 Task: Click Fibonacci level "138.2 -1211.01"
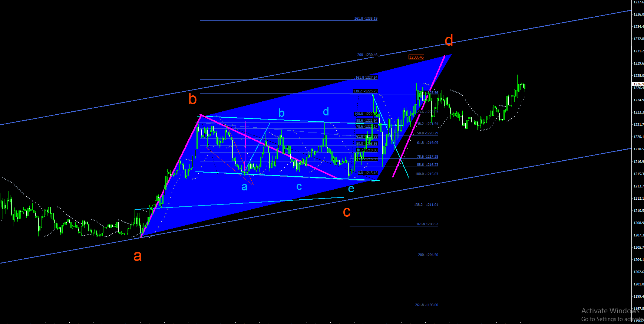pyautogui.click(x=426, y=205)
